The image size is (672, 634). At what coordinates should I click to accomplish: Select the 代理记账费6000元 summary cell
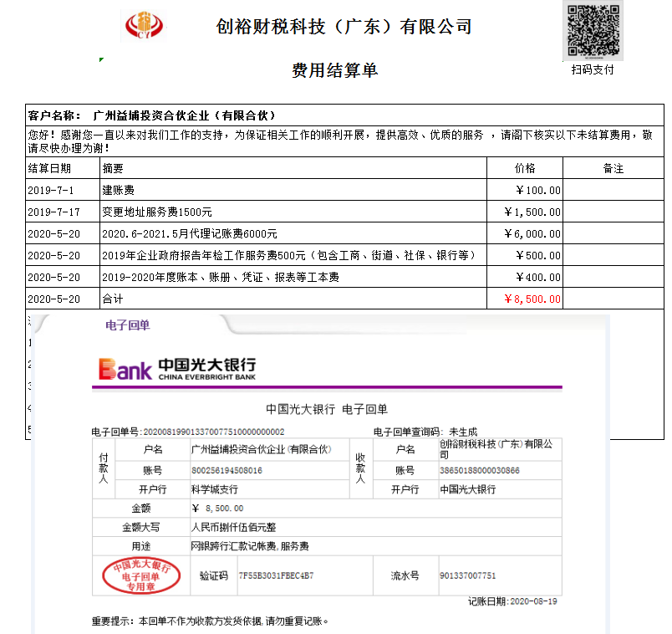[293, 233]
